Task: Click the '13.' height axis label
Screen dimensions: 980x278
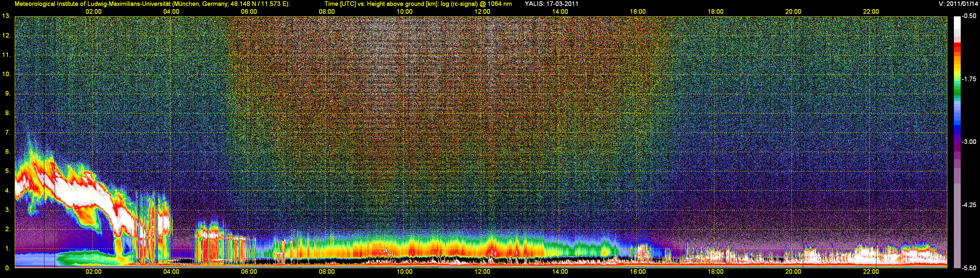Action: [7, 16]
